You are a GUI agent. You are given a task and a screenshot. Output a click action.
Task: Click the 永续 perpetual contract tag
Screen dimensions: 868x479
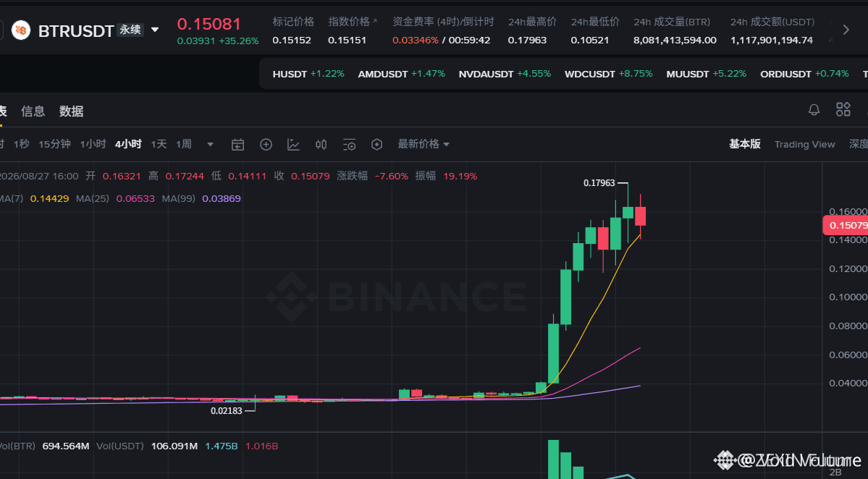tap(130, 30)
